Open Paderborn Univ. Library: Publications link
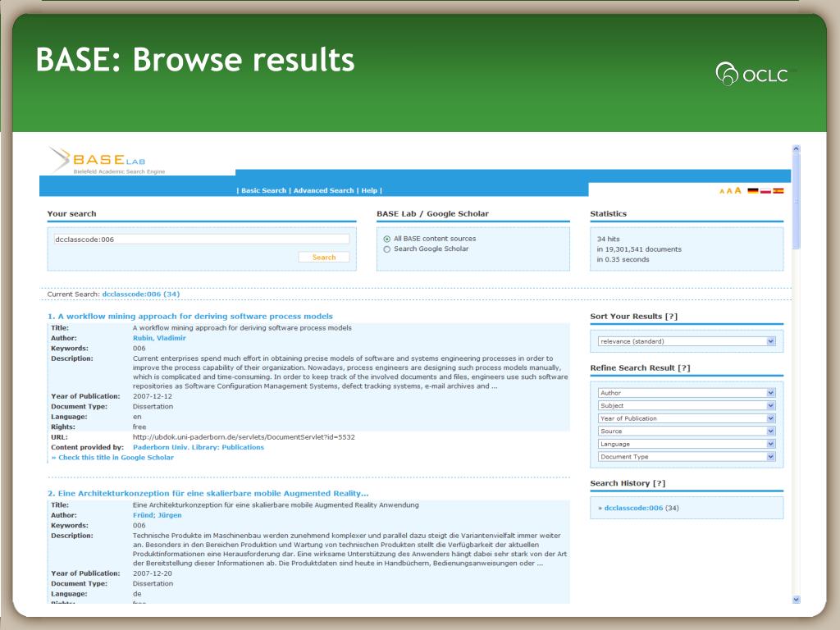 click(199, 447)
